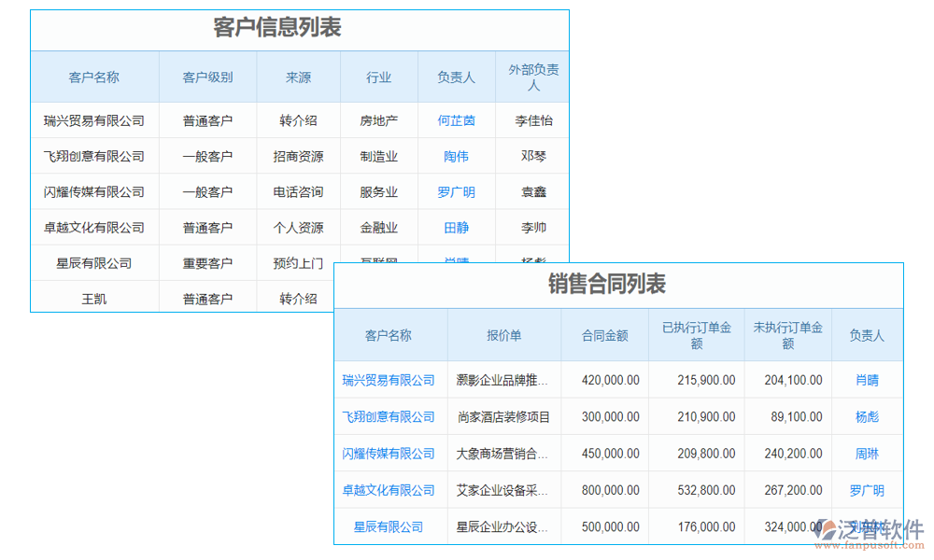
Task: Open 星辰有限公司 link in contract table
Action: click(x=389, y=526)
